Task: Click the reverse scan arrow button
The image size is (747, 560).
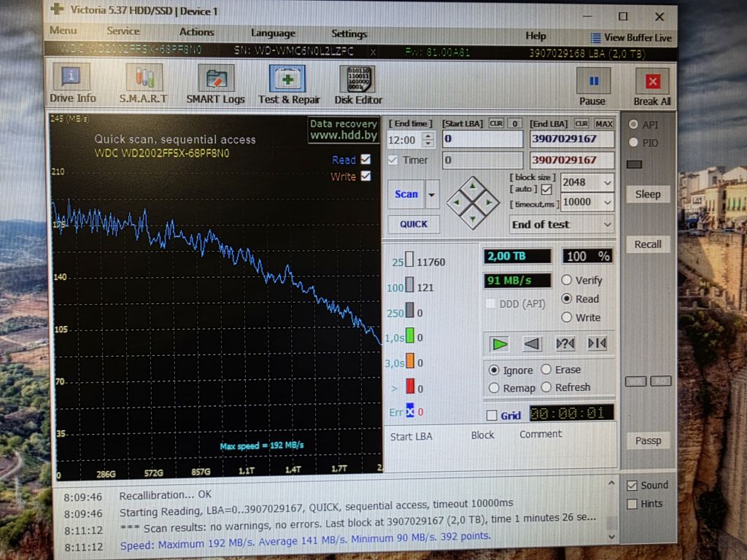Action: click(532, 343)
